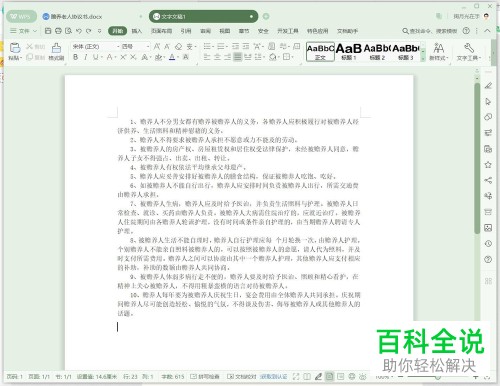The image size is (500, 386).
Task: Apply superscript formatting
Action: (x=123, y=57)
